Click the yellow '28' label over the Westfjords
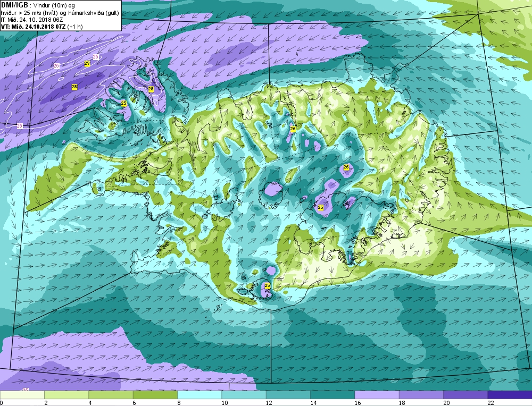532x406 pixels. click(x=151, y=89)
